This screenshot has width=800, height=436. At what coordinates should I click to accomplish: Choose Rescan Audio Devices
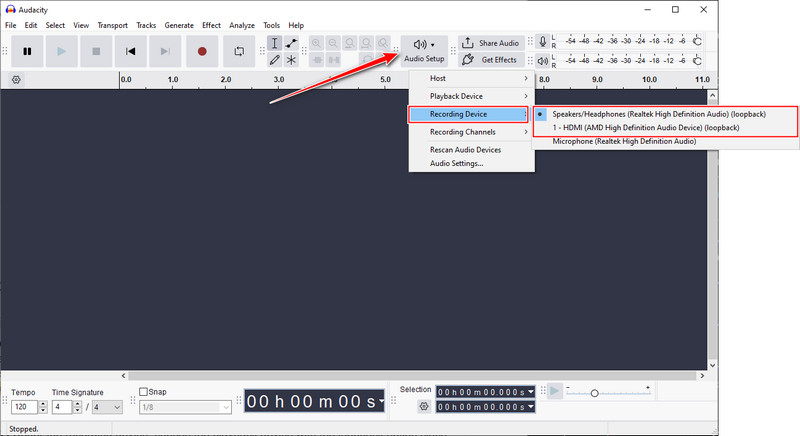471,150
